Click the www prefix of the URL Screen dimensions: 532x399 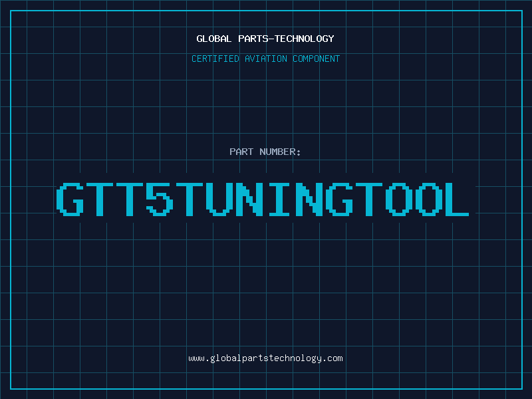(196, 358)
